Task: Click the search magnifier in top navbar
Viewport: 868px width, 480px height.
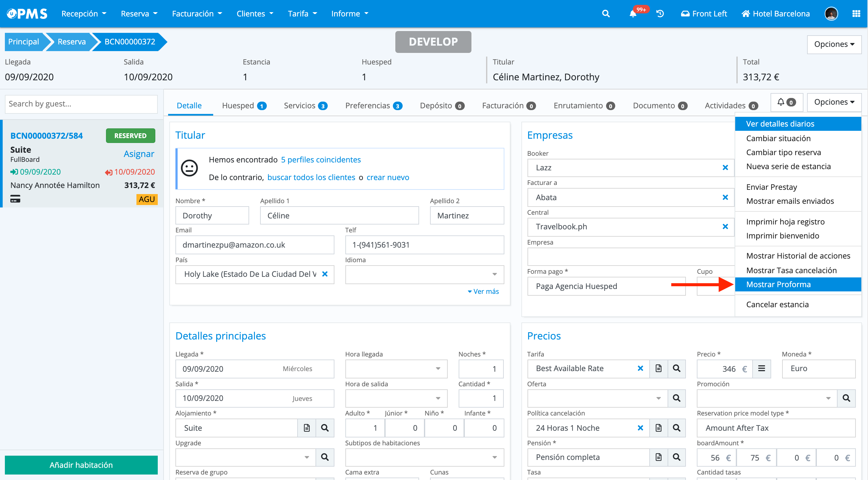Action: pyautogui.click(x=605, y=14)
